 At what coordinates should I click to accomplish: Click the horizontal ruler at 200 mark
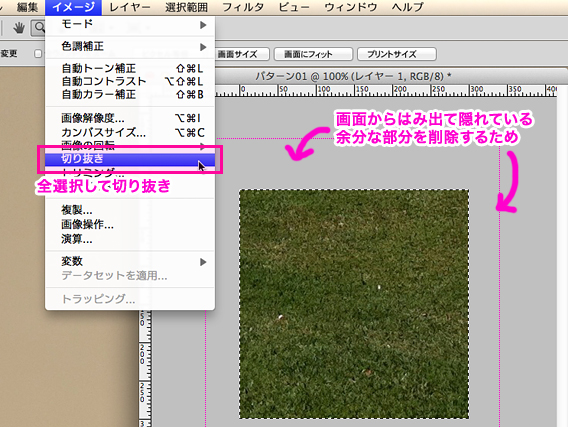point(400,90)
